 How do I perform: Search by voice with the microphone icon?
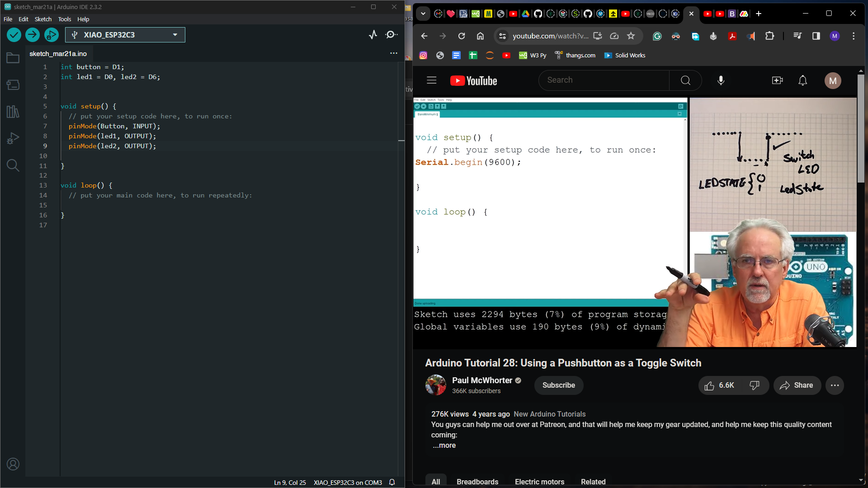coord(721,80)
